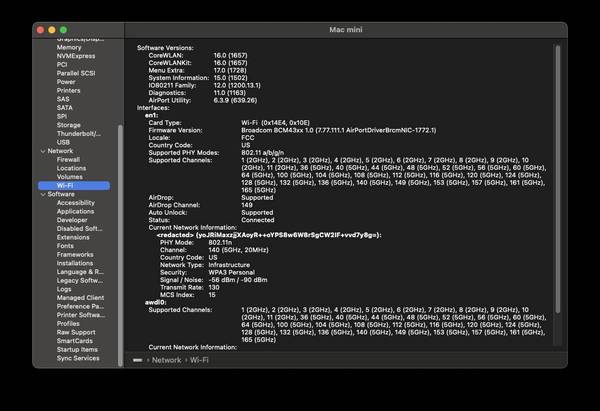600x411 pixels.
Task: Select Installations under Software
Action: (x=75, y=263)
